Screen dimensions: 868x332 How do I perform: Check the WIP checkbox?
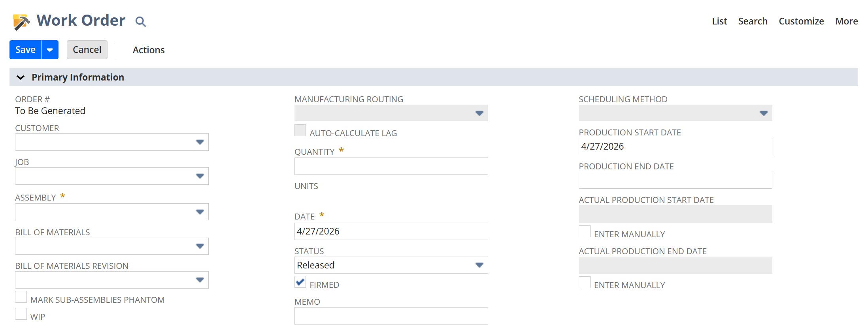(x=21, y=313)
